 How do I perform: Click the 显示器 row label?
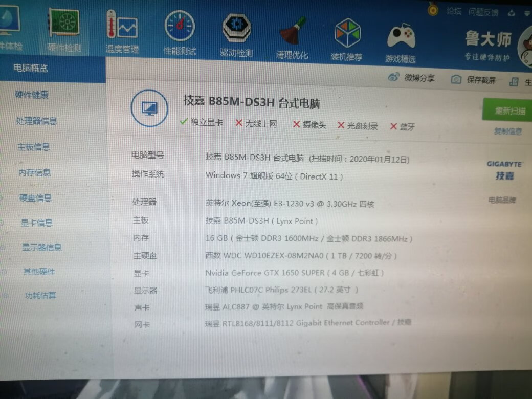(146, 290)
